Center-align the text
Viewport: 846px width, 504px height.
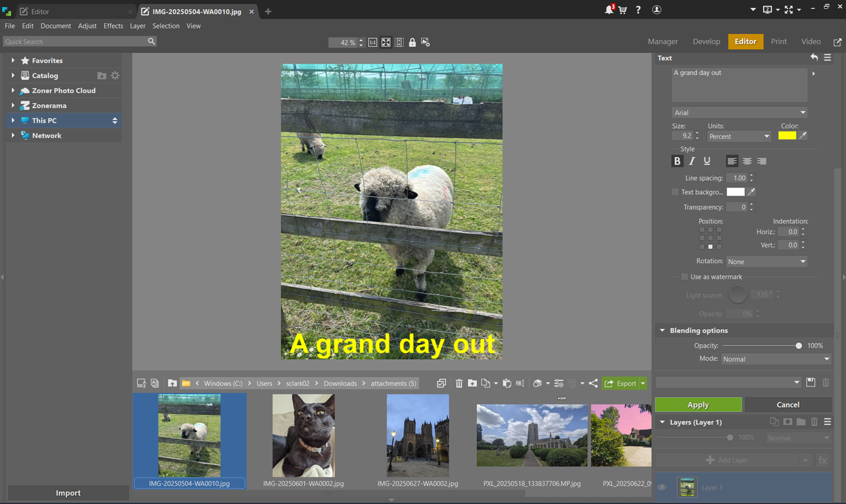747,161
